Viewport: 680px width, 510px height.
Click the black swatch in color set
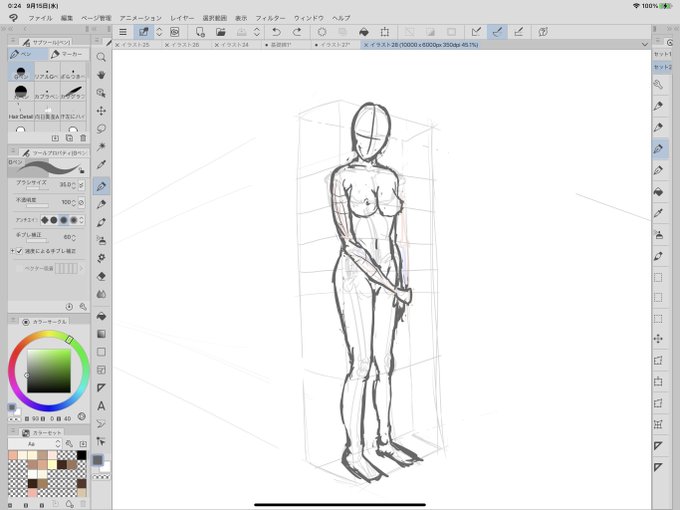(82, 455)
